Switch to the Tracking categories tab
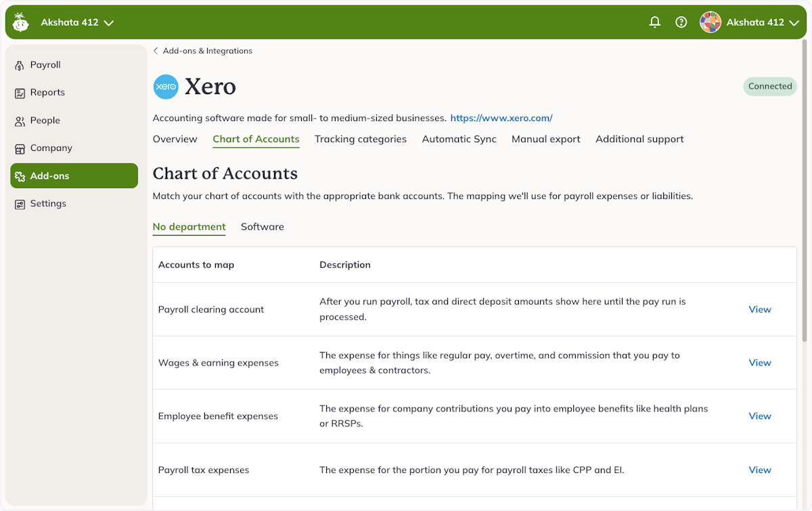 point(360,139)
